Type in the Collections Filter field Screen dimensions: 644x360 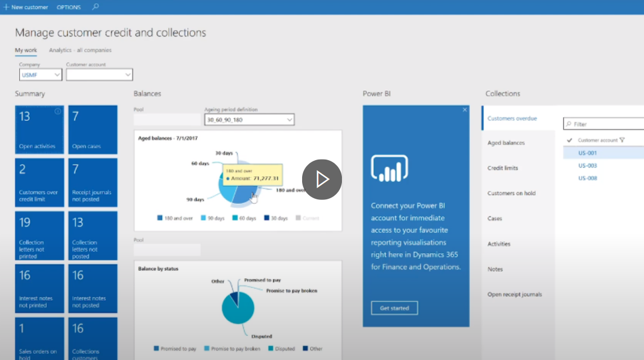click(x=604, y=124)
